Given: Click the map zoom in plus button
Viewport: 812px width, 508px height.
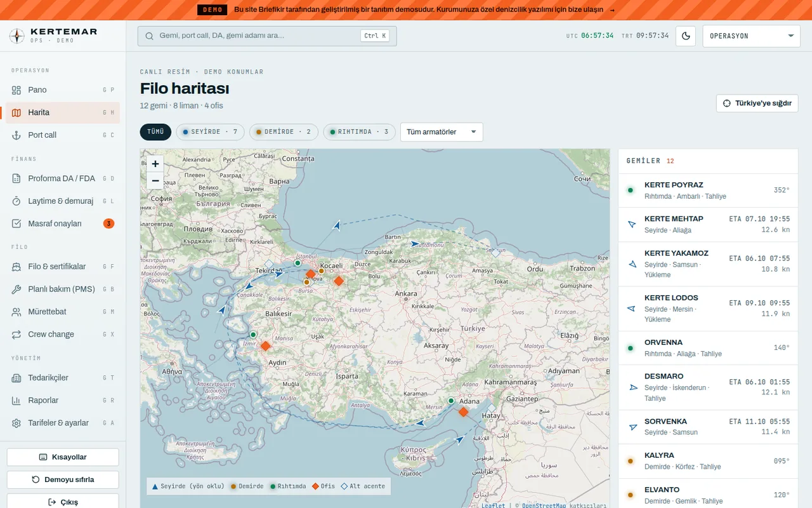Looking at the screenshot, I should [x=155, y=164].
